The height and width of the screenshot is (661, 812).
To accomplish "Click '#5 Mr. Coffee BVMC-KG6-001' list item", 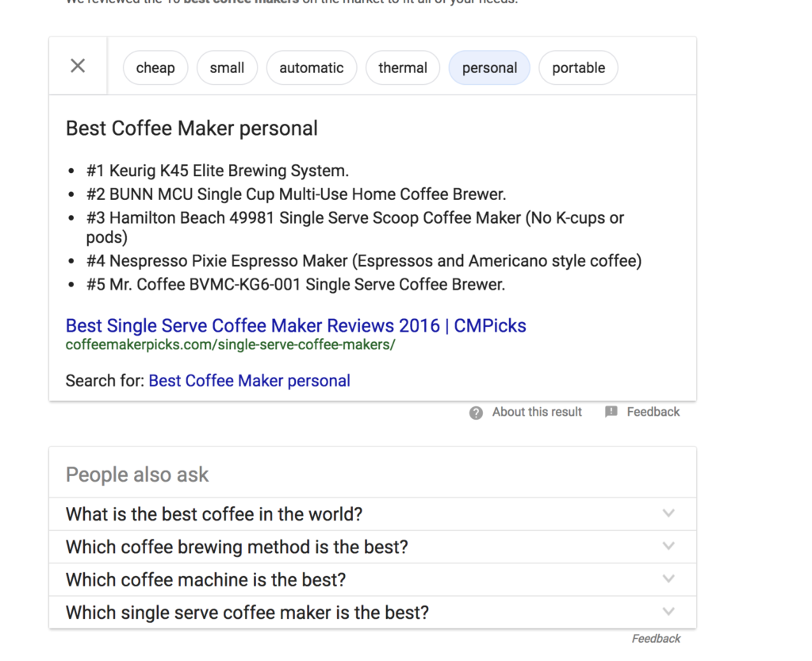I will pos(296,284).
